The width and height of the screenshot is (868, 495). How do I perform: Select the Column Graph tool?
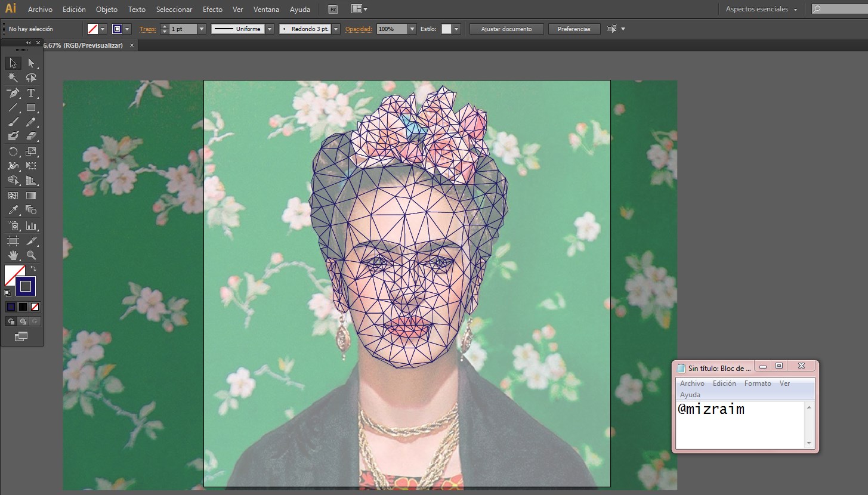[32, 226]
